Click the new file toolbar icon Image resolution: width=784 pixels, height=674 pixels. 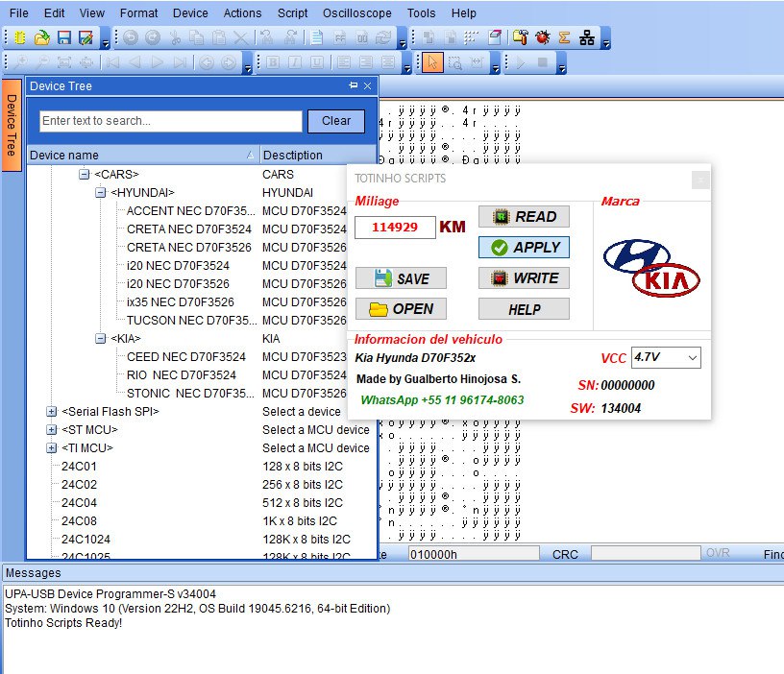tap(20, 38)
